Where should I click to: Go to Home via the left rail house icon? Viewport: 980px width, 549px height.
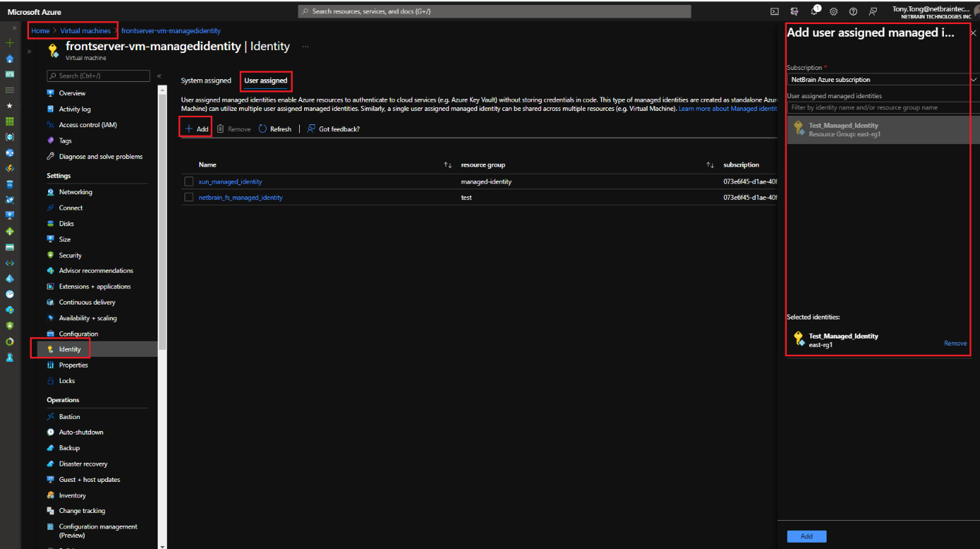[10, 59]
